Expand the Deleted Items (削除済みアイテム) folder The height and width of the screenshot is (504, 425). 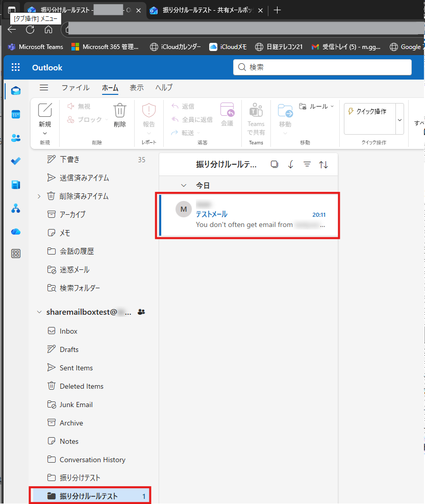click(39, 196)
